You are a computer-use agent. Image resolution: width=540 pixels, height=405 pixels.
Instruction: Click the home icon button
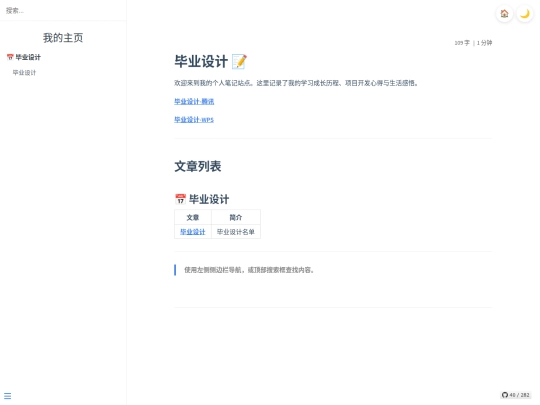(x=504, y=14)
